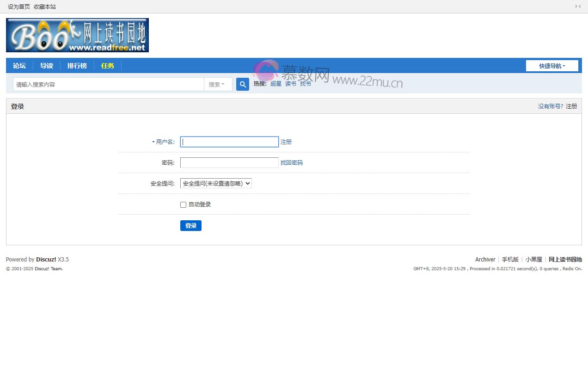
Task: Expand the 用户名 login type selector
Action: (x=163, y=142)
